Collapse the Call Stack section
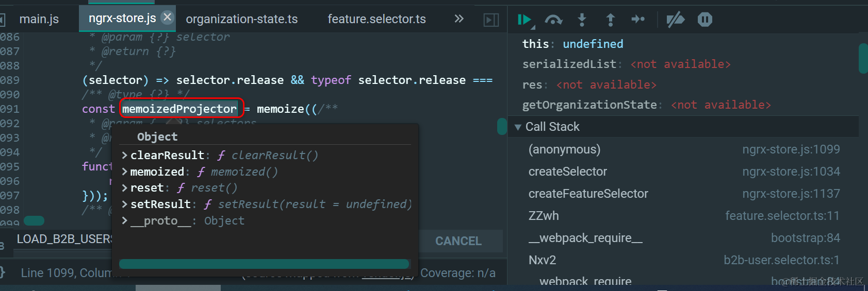This screenshot has width=868, height=291. [x=518, y=127]
